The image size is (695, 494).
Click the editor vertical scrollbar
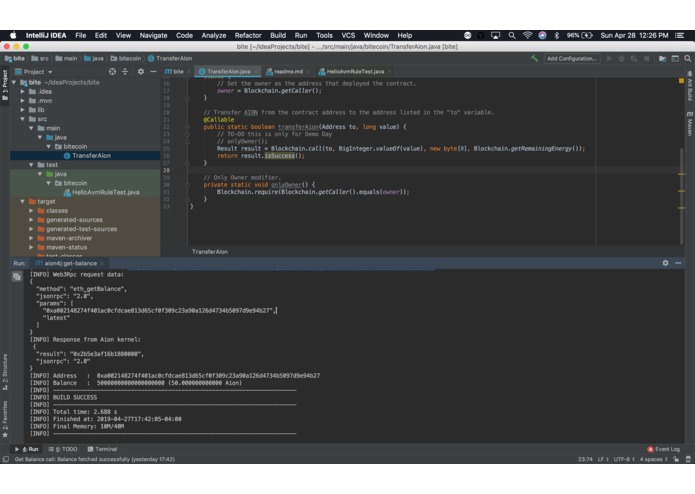click(681, 197)
